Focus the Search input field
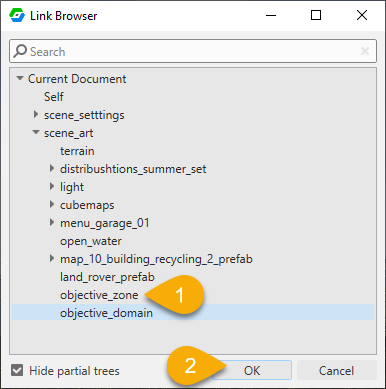 tap(193, 51)
